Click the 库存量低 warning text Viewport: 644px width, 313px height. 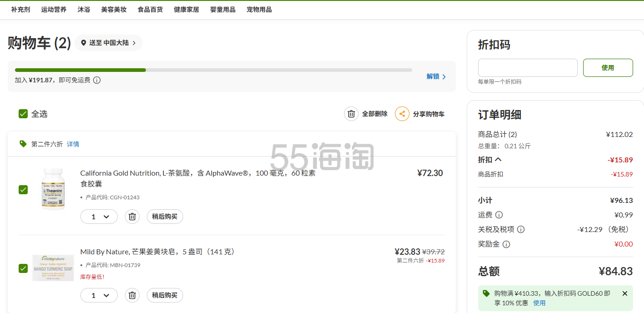(x=92, y=277)
